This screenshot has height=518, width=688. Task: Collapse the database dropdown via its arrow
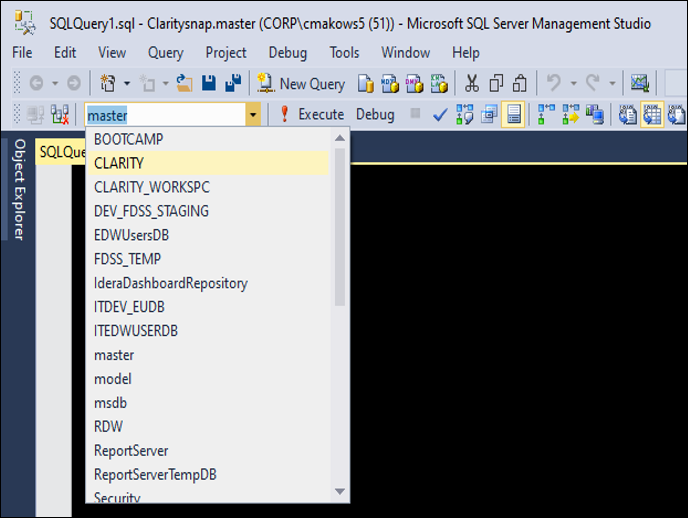[253, 115]
